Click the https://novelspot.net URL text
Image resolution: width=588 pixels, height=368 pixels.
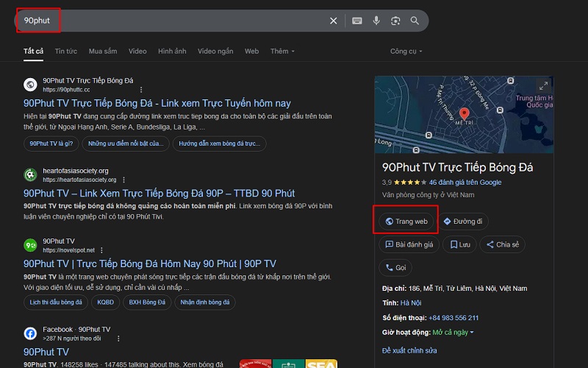coord(68,250)
